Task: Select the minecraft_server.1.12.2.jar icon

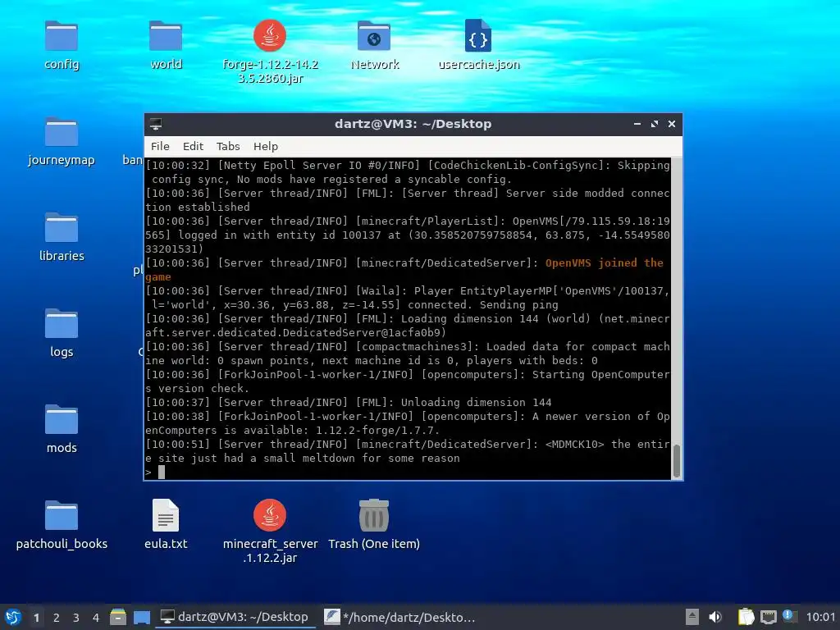Action: [270, 516]
